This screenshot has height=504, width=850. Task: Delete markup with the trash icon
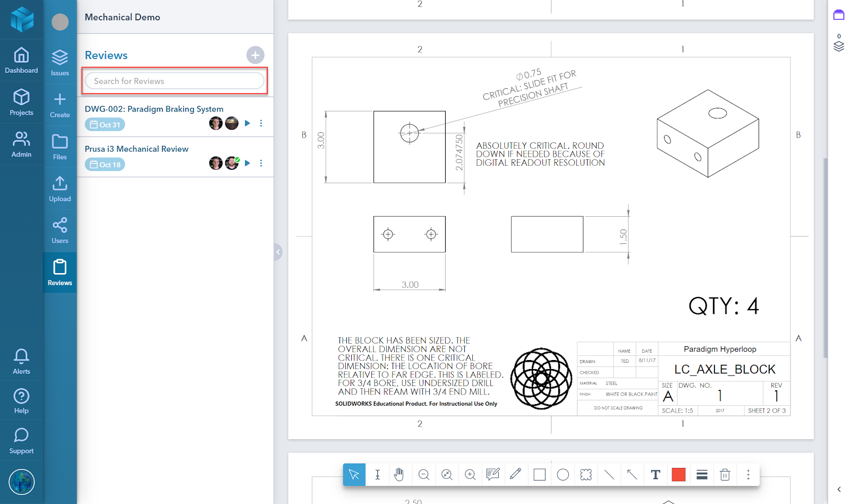[x=725, y=474]
